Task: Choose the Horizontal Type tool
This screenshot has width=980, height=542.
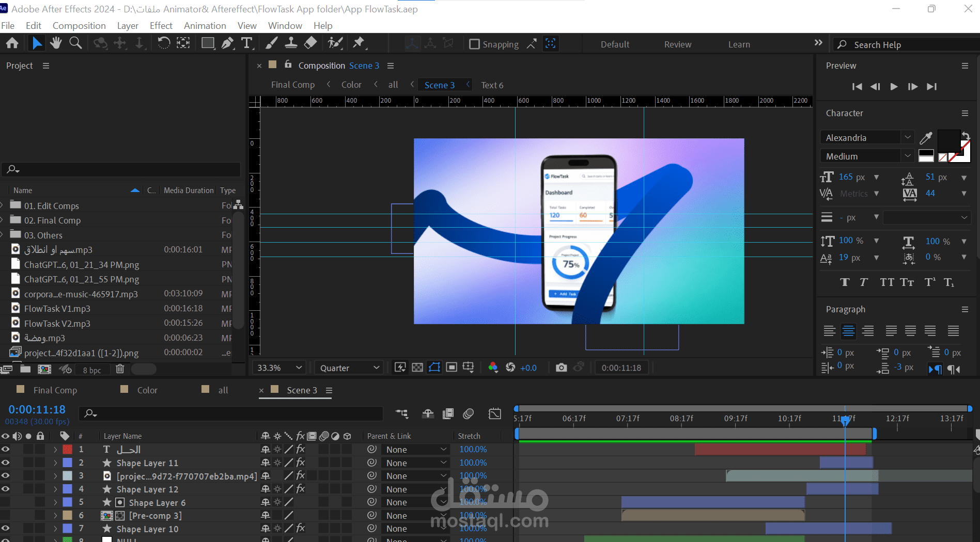Action: [247, 43]
